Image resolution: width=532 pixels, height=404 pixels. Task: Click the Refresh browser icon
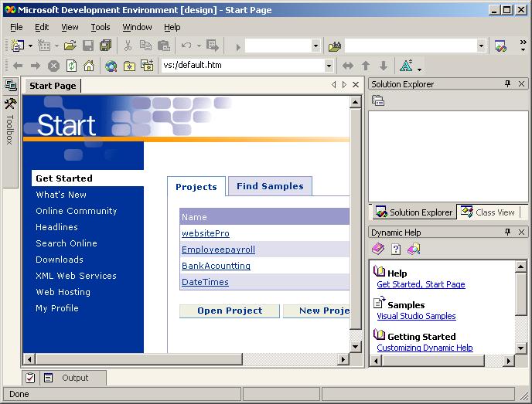(x=71, y=66)
